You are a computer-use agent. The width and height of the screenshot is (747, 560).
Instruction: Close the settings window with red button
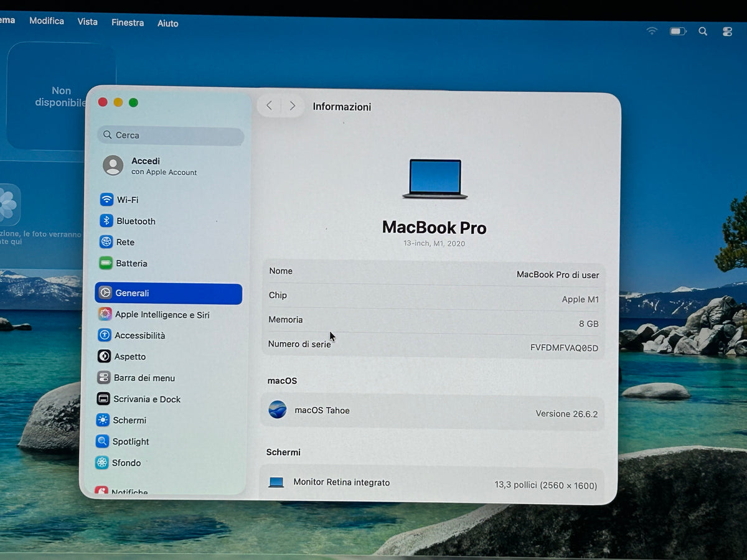pyautogui.click(x=103, y=102)
